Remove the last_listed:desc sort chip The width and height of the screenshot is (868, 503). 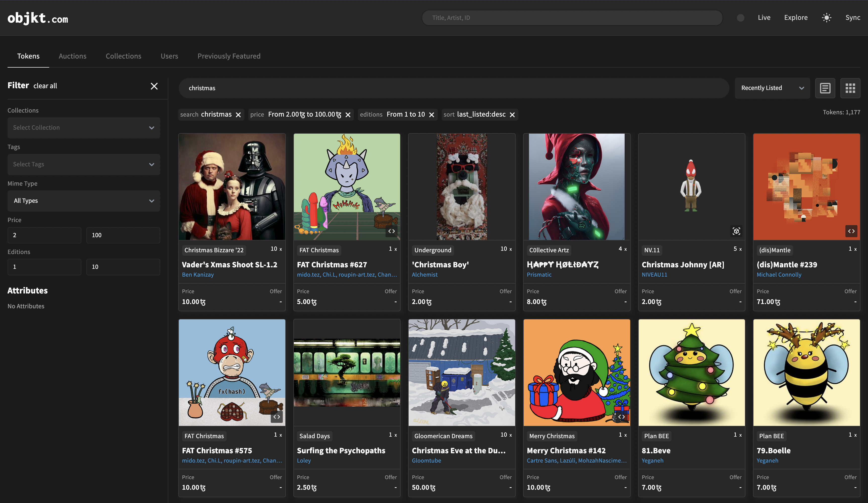click(x=512, y=114)
